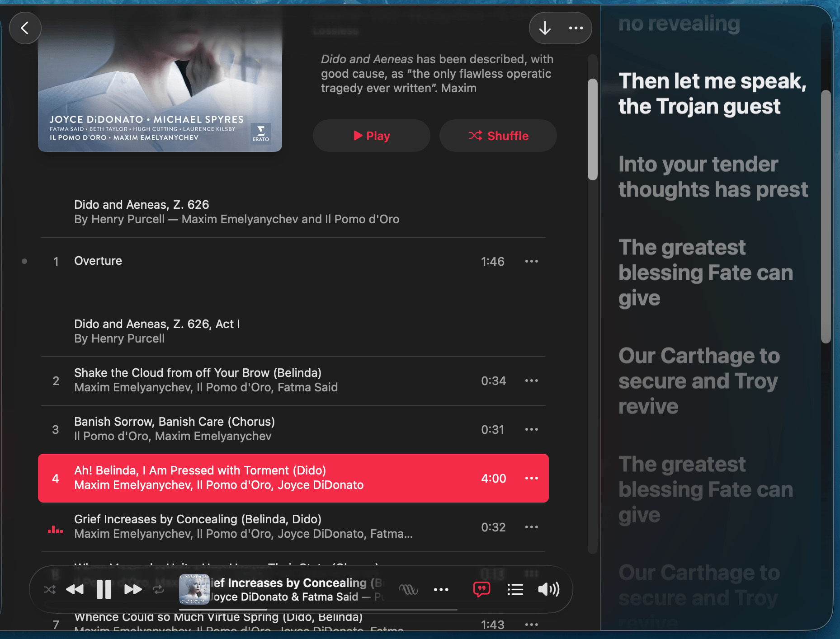This screenshot has width=840, height=639.
Task: Click the By Henry Purcell Act I subtitle
Action: point(119,338)
